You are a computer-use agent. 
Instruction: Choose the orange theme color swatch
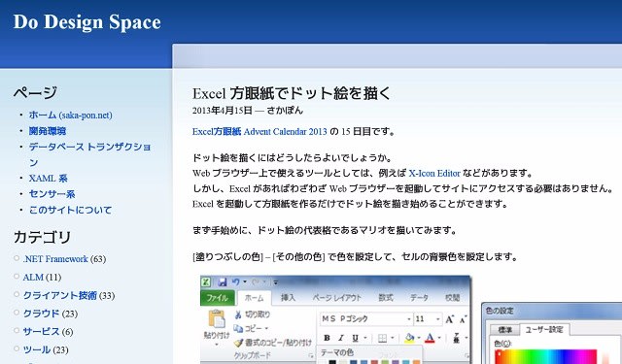click(x=416, y=362)
